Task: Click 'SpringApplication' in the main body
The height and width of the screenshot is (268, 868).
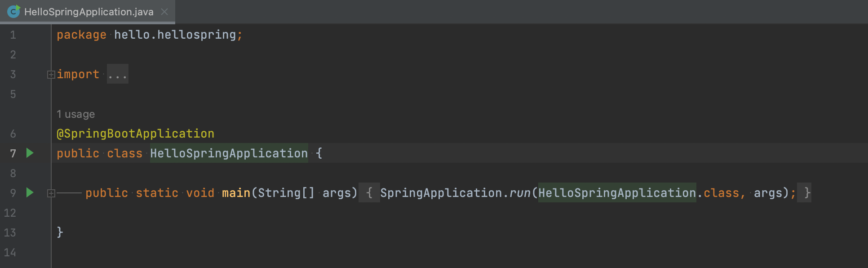Action: [441, 193]
